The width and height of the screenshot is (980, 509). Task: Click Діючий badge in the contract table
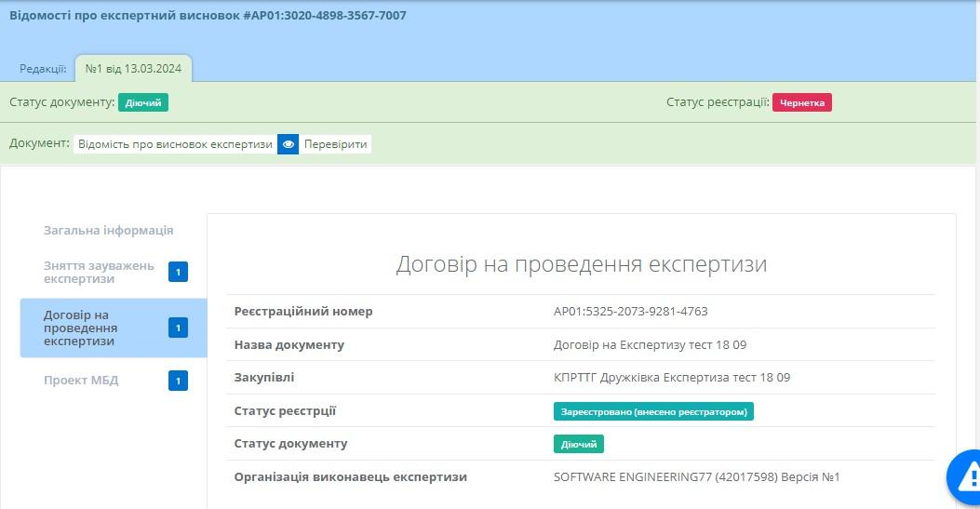point(579,444)
